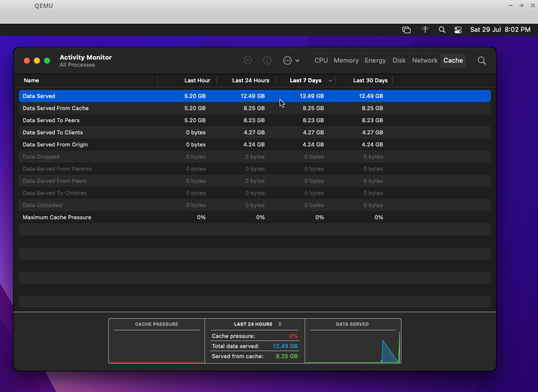Viewport: 538px width, 392px height.
Task: Open Control Center in menu bar
Action: pyautogui.click(x=458, y=30)
